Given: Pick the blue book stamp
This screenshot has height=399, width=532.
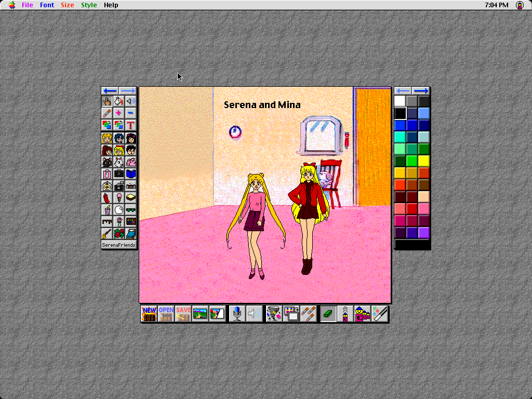Looking at the screenshot, I should 130,174.
